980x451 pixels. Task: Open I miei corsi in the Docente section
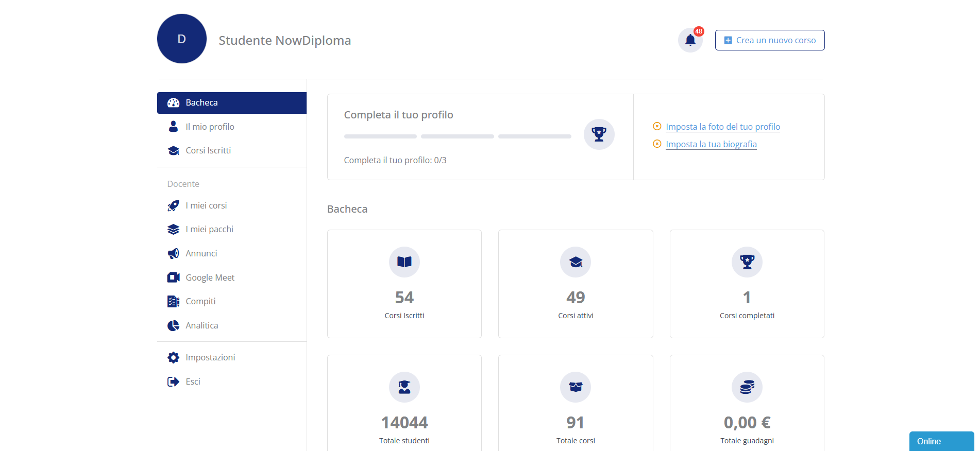pyautogui.click(x=206, y=205)
